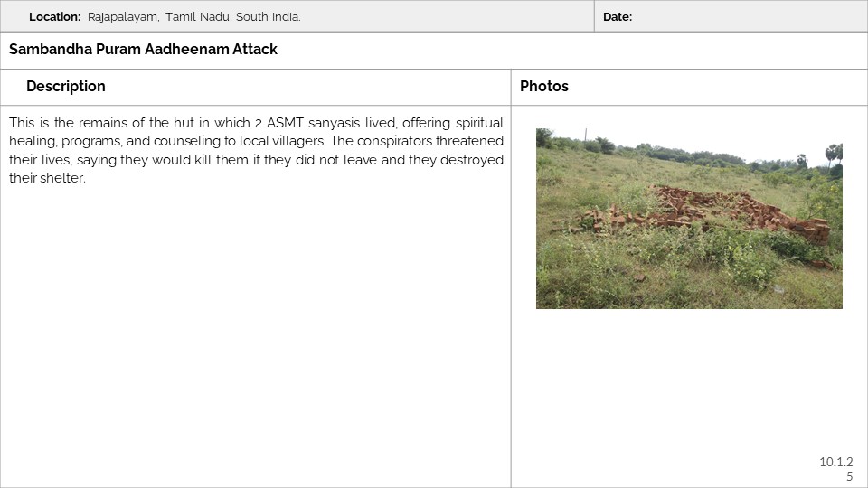Click the brick rubble pile in the photo
Image resolution: width=868 pixels, height=488 pixels.
point(723,211)
